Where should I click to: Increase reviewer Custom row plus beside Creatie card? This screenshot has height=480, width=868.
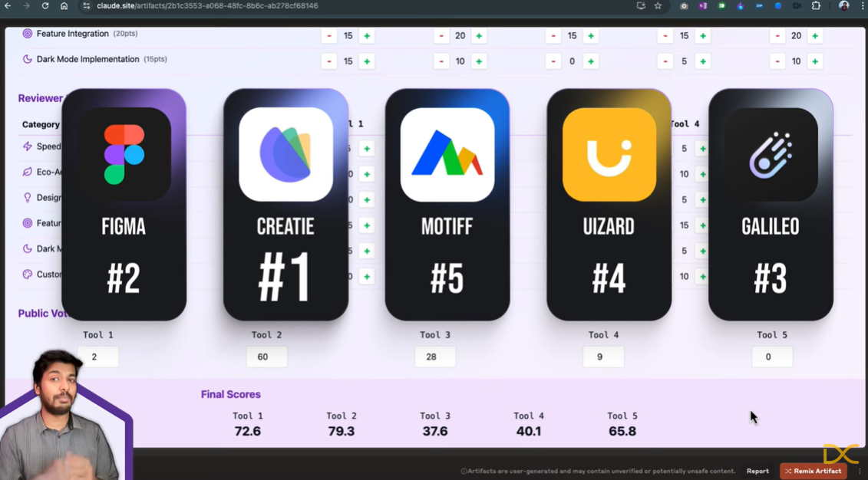[367, 277]
